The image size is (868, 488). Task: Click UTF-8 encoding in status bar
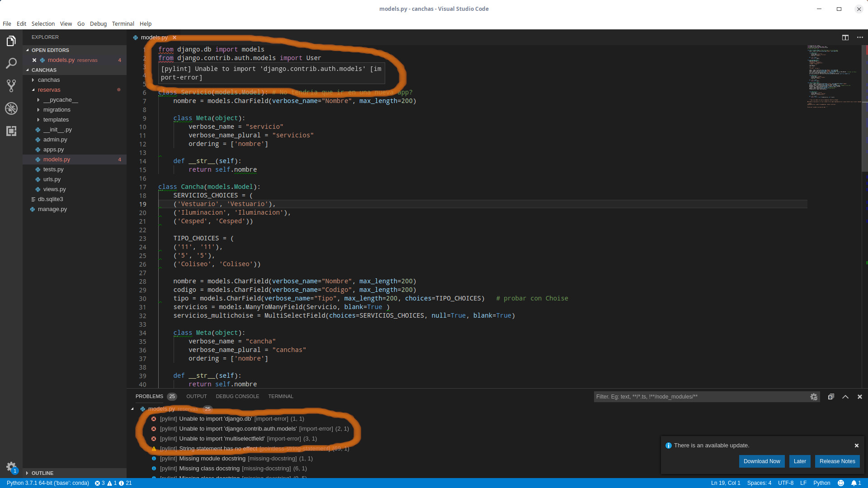pos(787,483)
